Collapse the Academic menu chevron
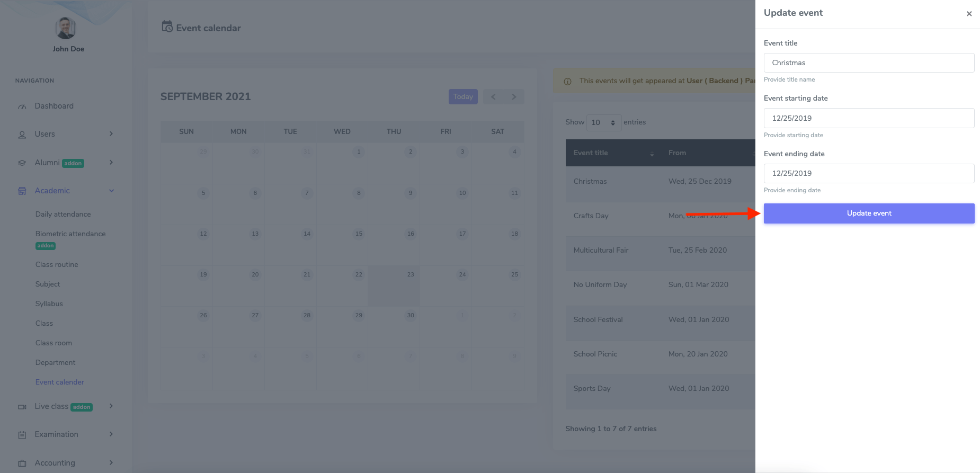The image size is (980, 473). tap(111, 191)
